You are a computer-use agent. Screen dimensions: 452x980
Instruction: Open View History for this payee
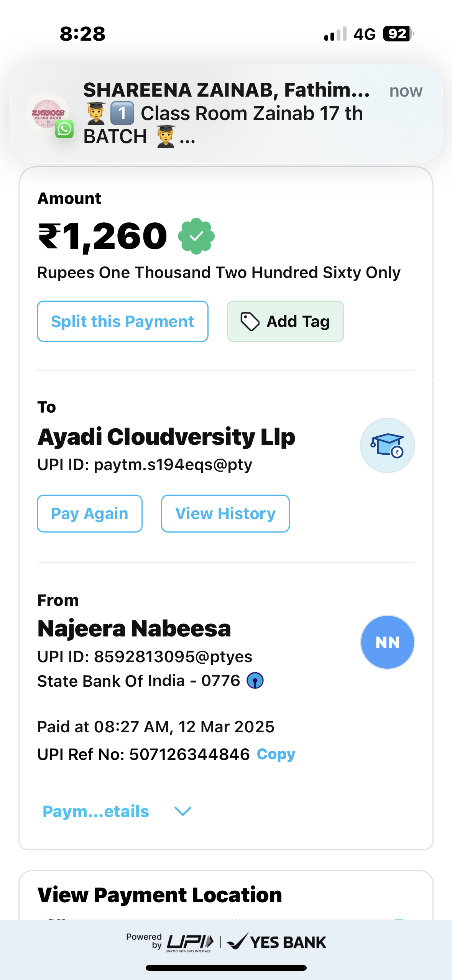tap(225, 513)
